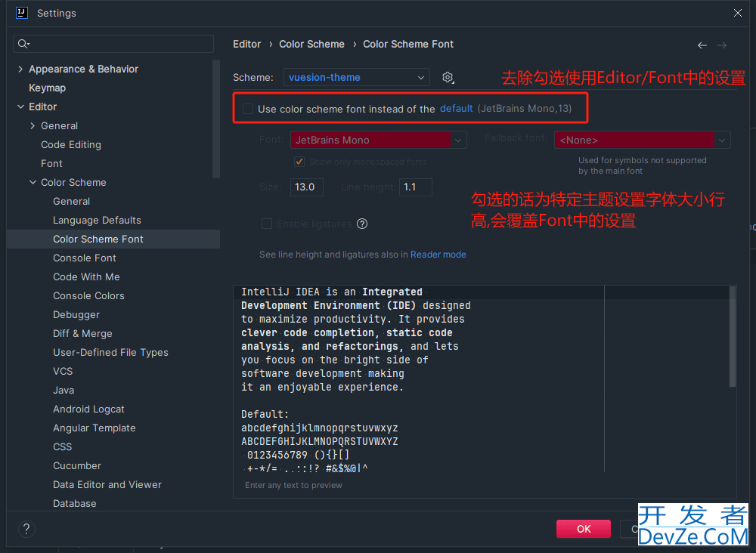Click Editor in the breadcrumb
Viewport: 756px width, 553px height.
(x=247, y=45)
